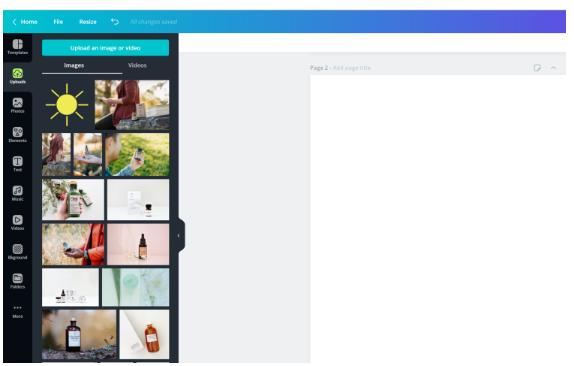Open the Music panel
Screen dimensions: 574x366
[x=17, y=193]
